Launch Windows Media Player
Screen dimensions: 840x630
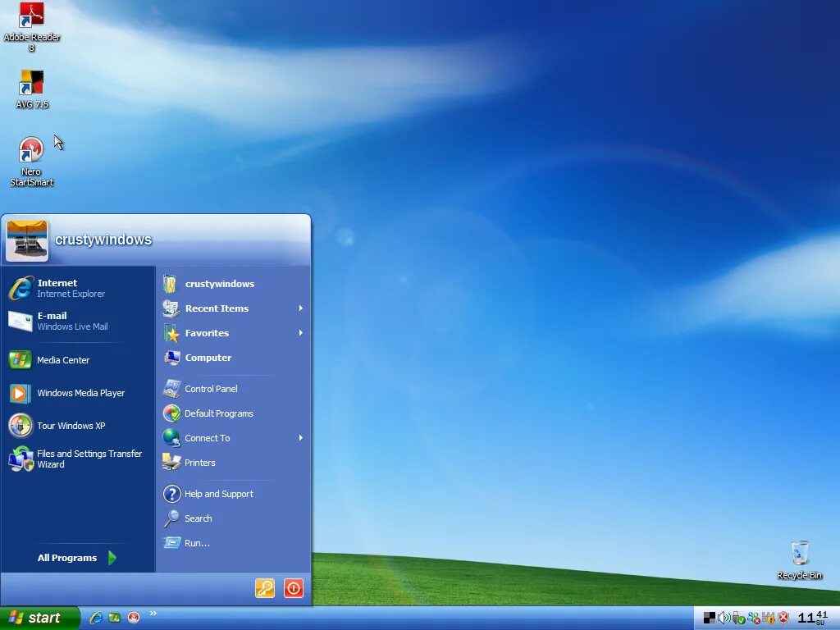78,393
